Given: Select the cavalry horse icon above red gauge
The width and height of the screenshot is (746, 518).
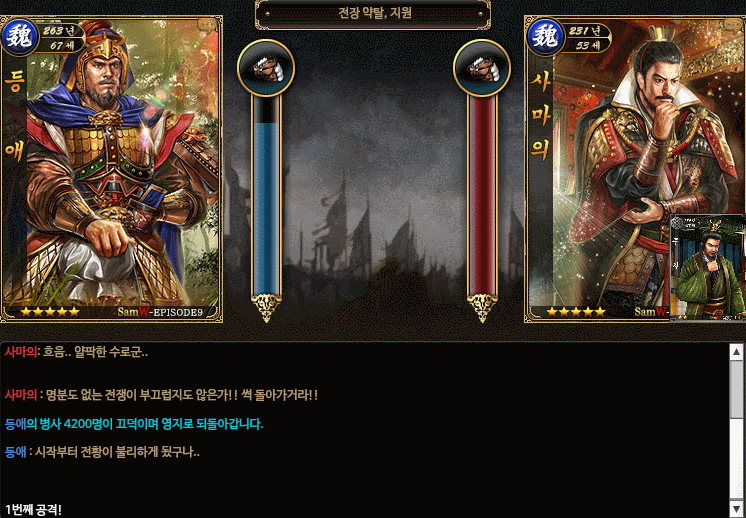Looking at the screenshot, I should click(x=482, y=68).
